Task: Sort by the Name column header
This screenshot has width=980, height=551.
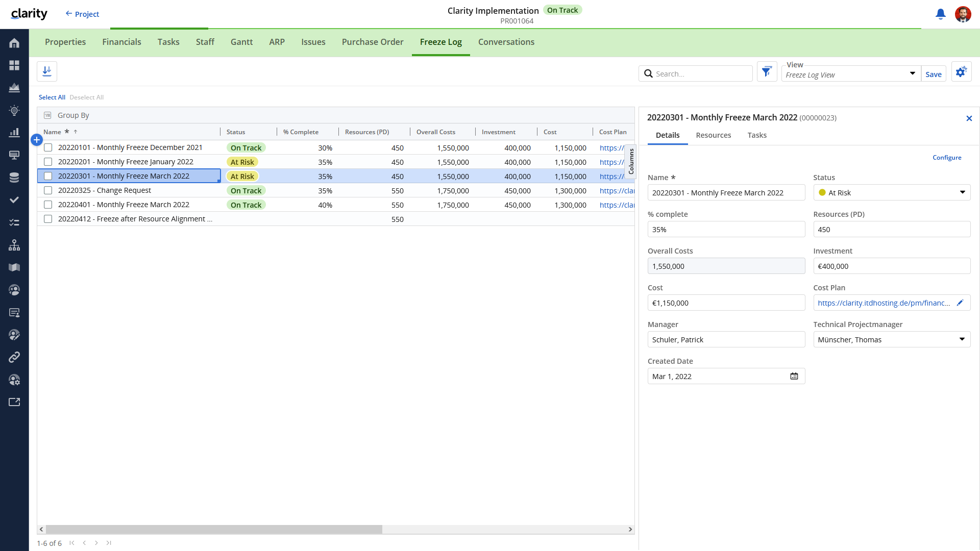Action: pyautogui.click(x=52, y=132)
